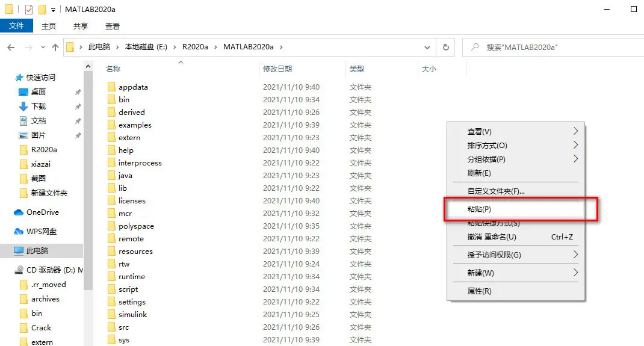Click the Forward navigation arrow
The image size is (644, 346).
point(28,47)
